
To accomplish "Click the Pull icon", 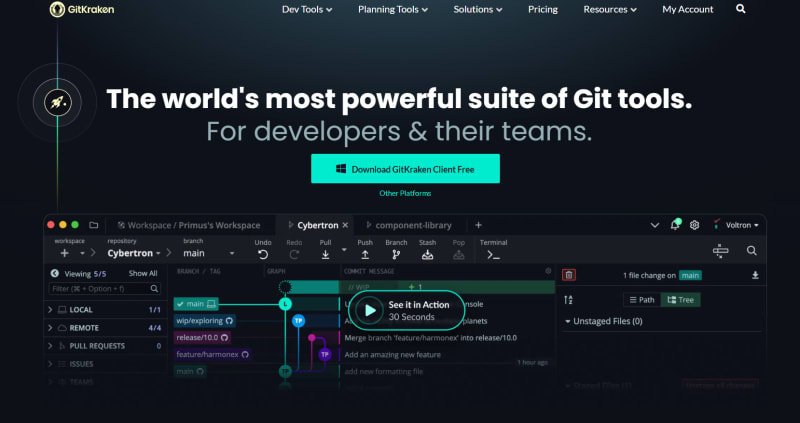I will (326, 255).
